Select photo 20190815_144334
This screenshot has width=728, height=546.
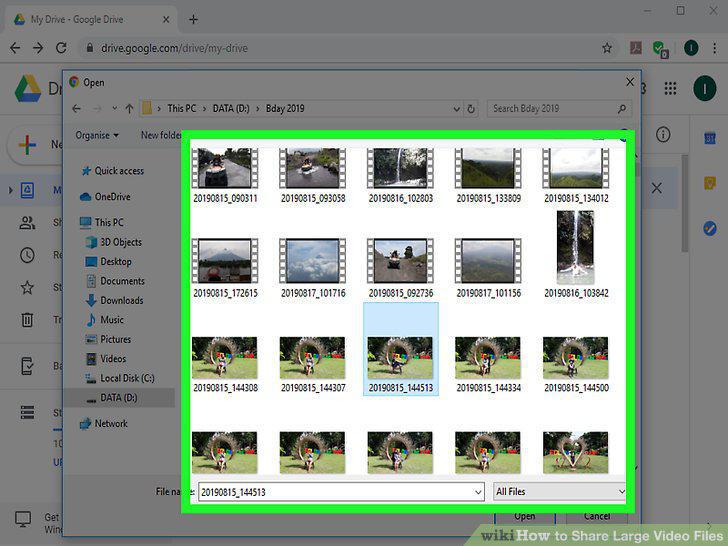tap(488, 364)
